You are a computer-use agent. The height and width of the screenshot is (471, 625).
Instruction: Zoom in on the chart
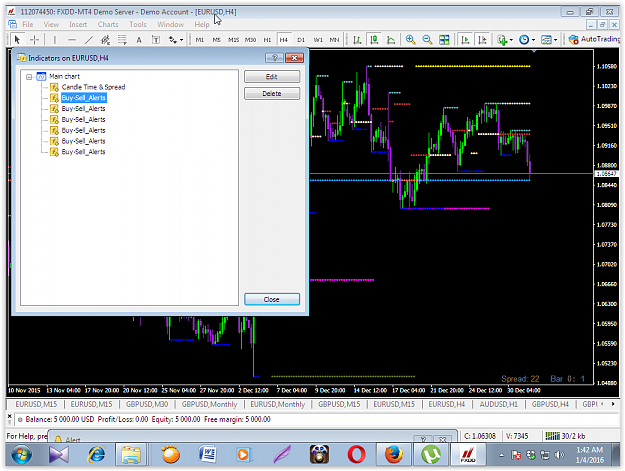click(x=410, y=39)
